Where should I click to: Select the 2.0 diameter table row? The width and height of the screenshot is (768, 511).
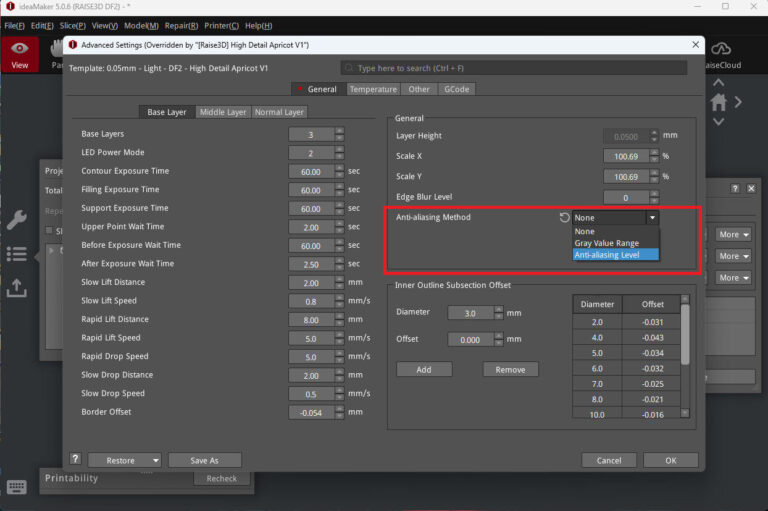tap(626, 322)
